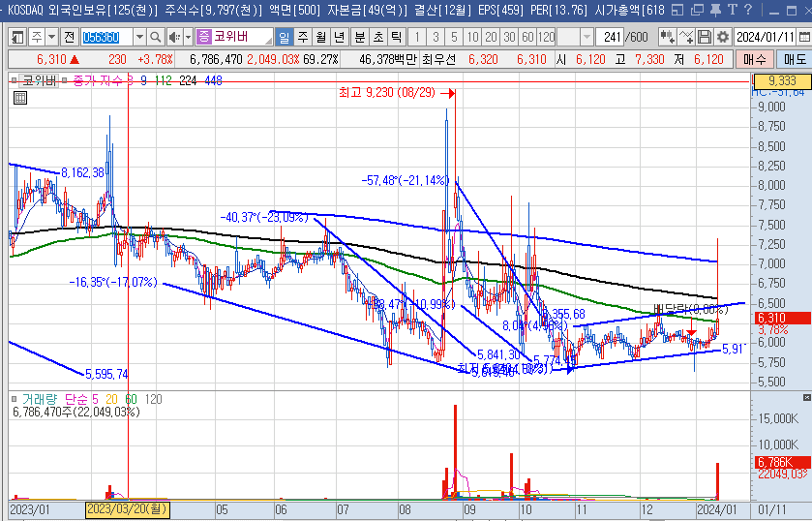Open chart settings gear icon
This screenshot has width=812, height=521.
(723, 37)
